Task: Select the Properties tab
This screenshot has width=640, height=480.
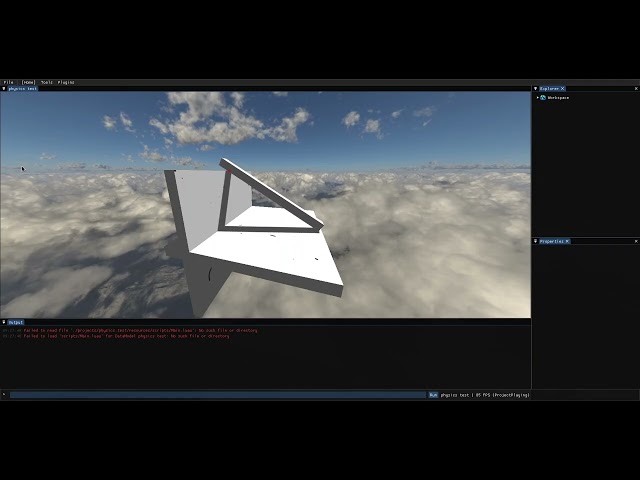Action: tap(551, 241)
